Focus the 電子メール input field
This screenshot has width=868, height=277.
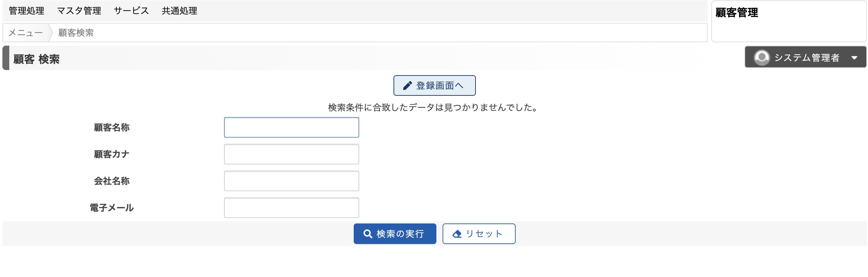pos(292,208)
